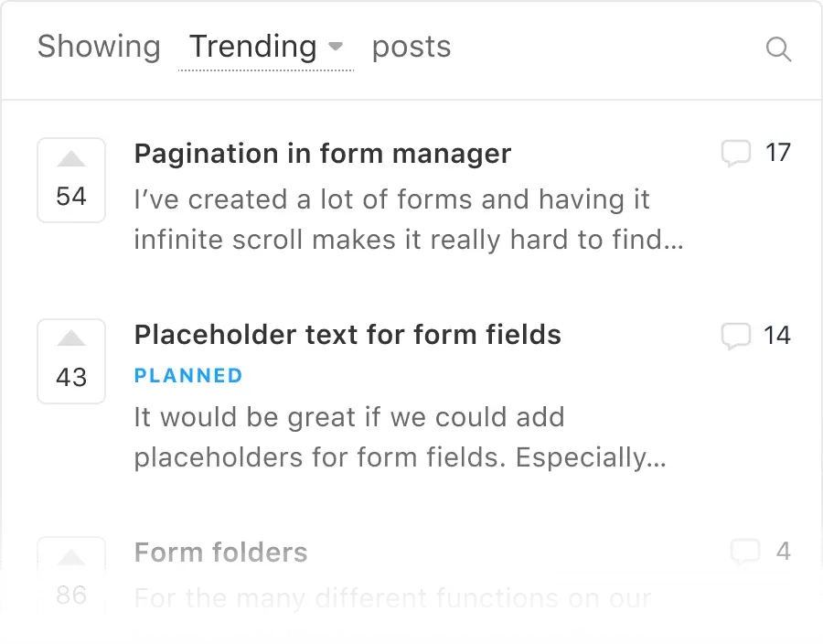Click the chevron next to Trending
This screenshot has width=823, height=644.
pyautogui.click(x=335, y=47)
